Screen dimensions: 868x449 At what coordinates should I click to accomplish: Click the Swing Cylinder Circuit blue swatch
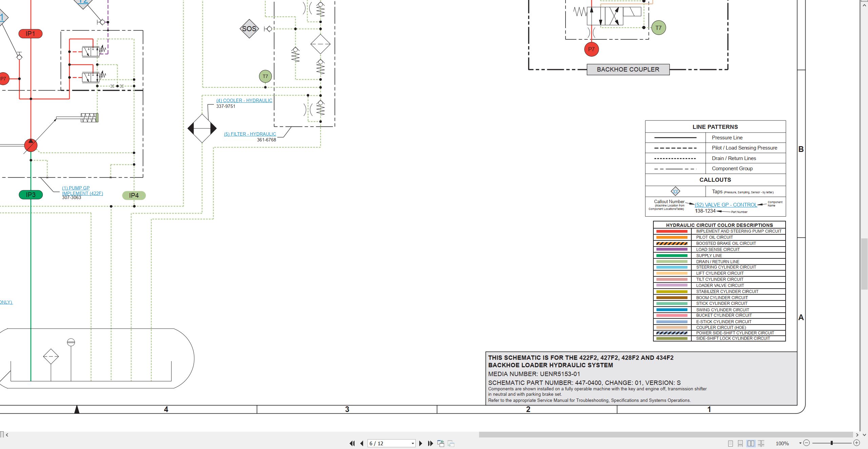tap(672, 310)
